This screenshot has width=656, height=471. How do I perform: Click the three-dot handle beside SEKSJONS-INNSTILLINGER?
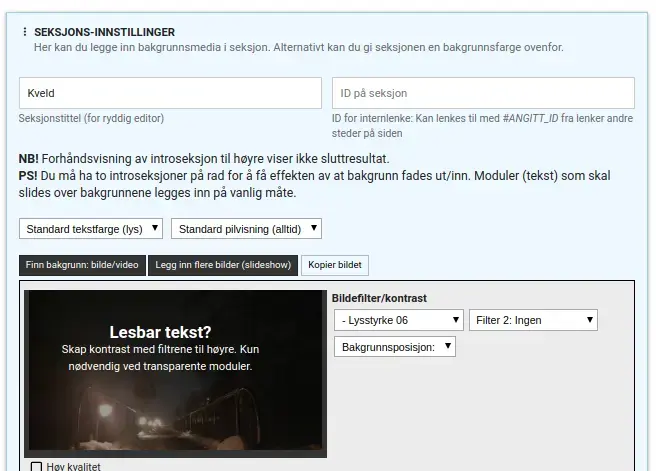tap(25, 32)
